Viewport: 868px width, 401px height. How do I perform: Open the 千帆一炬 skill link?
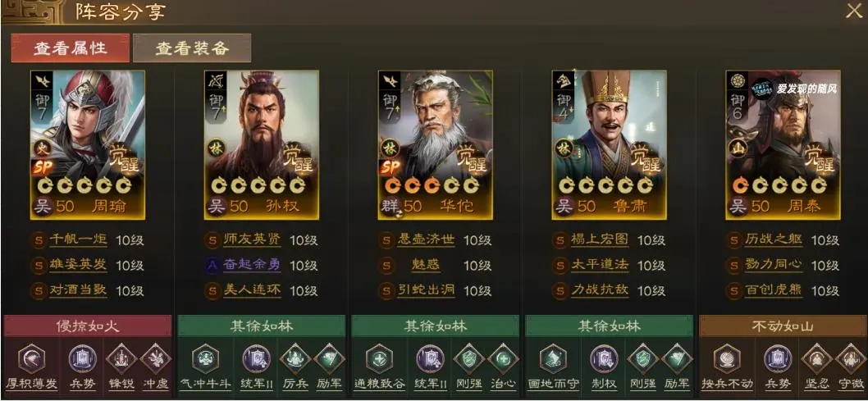point(78,240)
